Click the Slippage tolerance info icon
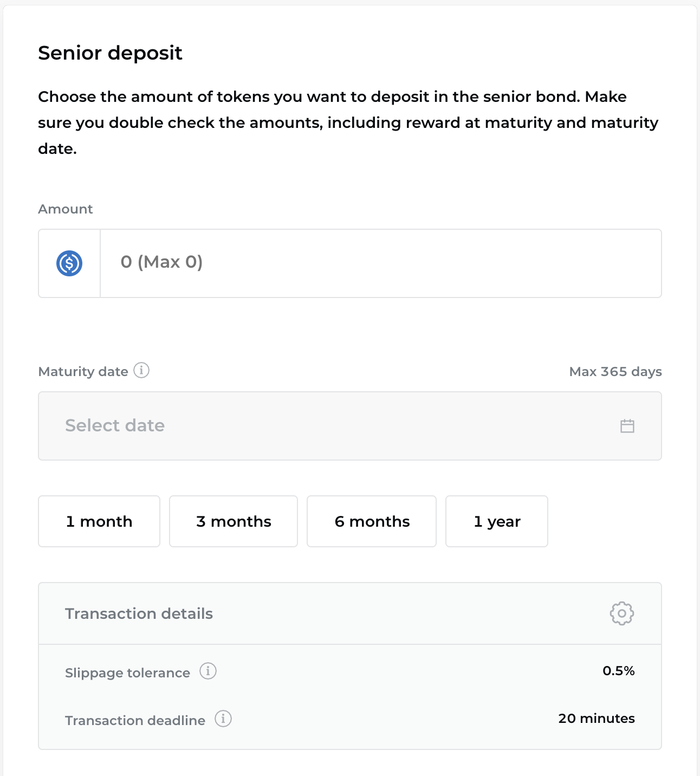This screenshot has height=776, width=700. click(208, 671)
